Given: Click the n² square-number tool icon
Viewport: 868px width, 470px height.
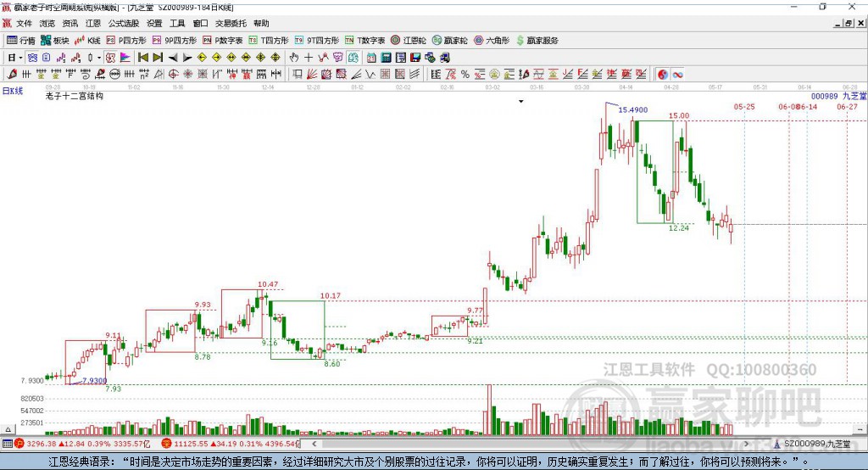Looking at the screenshot, I should coord(144,75).
